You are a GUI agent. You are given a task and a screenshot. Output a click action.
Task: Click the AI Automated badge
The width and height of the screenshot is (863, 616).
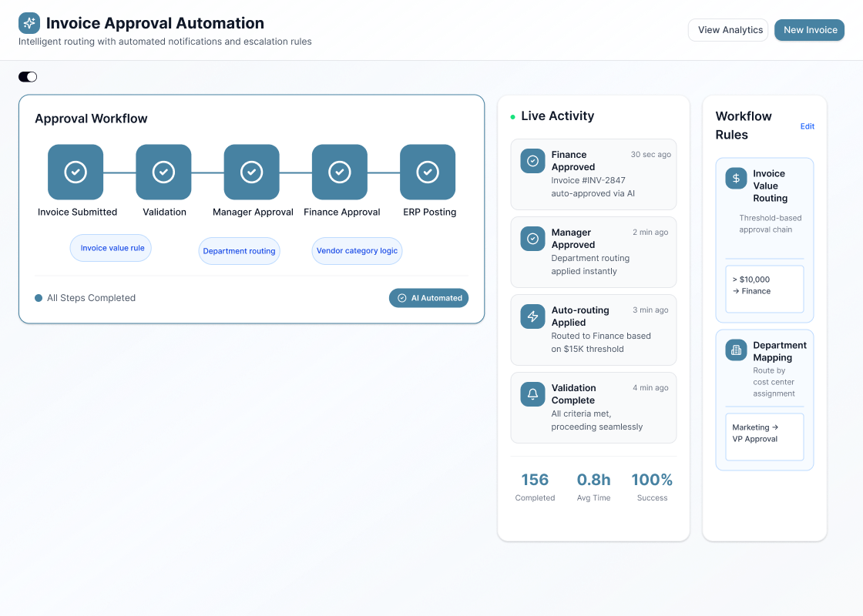click(x=428, y=298)
